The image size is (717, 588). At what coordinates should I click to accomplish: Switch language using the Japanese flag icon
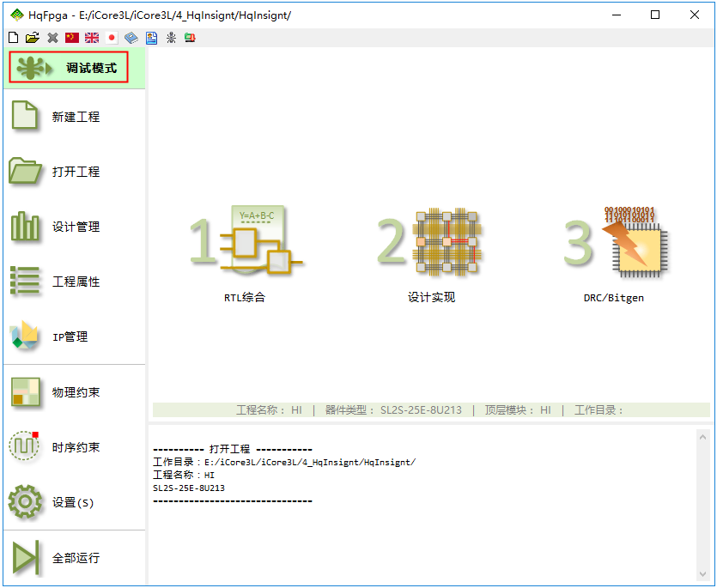(x=112, y=38)
